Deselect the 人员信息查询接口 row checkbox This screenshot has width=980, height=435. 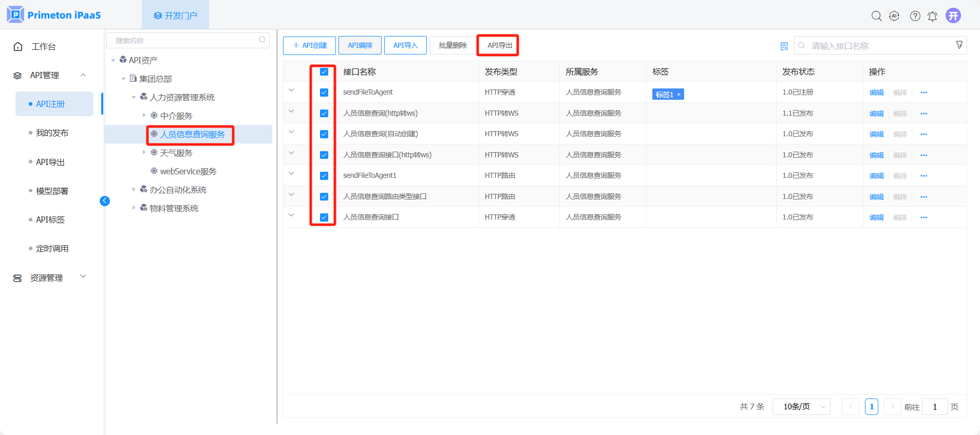[324, 217]
